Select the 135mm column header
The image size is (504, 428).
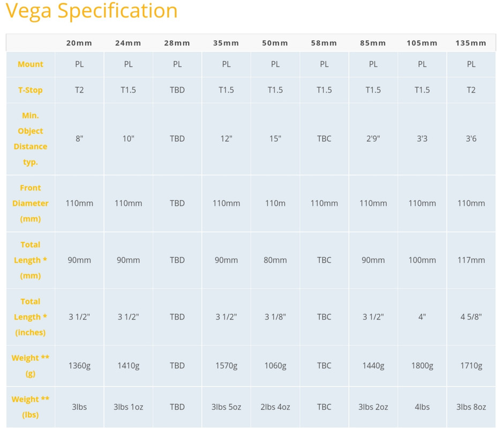tap(471, 43)
